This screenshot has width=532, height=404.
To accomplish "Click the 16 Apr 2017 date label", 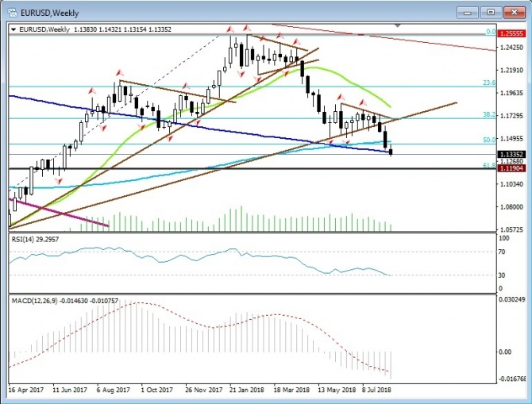I will [26, 390].
